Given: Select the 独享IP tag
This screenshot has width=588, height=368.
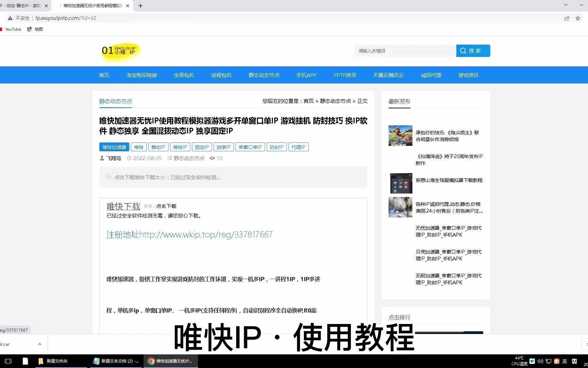Looking at the screenshot, I should click(224, 147).
